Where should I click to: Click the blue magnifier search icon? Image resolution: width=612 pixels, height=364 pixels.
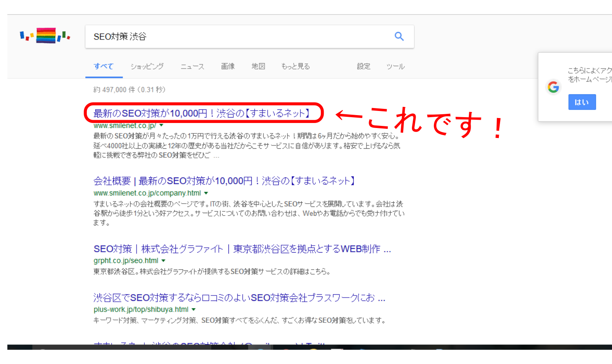399,37
